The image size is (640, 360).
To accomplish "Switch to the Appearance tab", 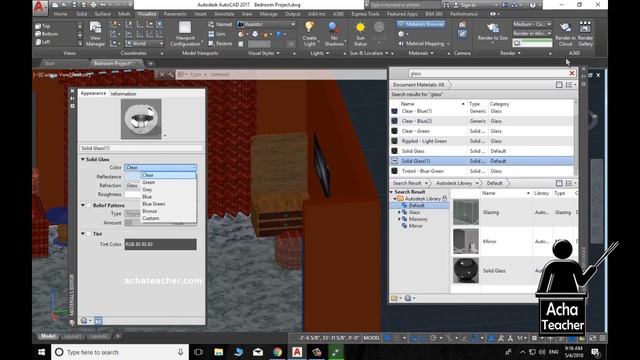I will click(x=93, y=93).
